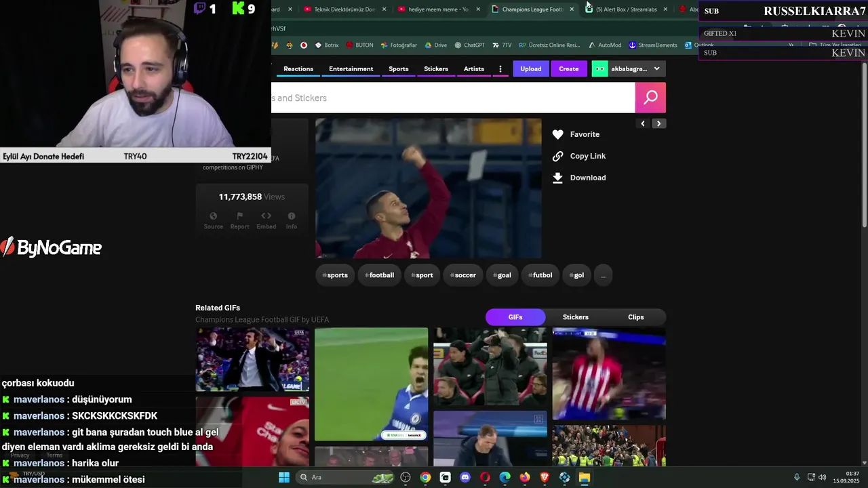The width and height of the screenshot is (868, 488).
Task: Expand more tags with the ellipsis chip
Action: 603,275
